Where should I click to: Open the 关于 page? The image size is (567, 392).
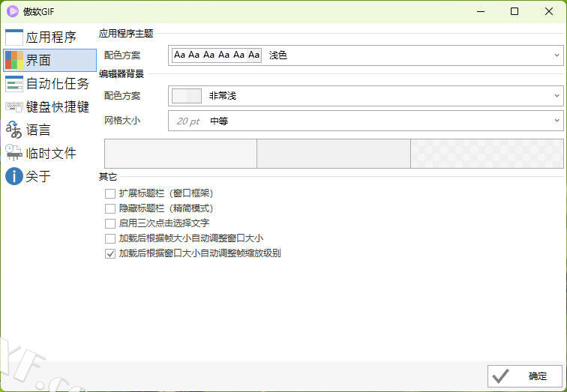coord(50,176)
